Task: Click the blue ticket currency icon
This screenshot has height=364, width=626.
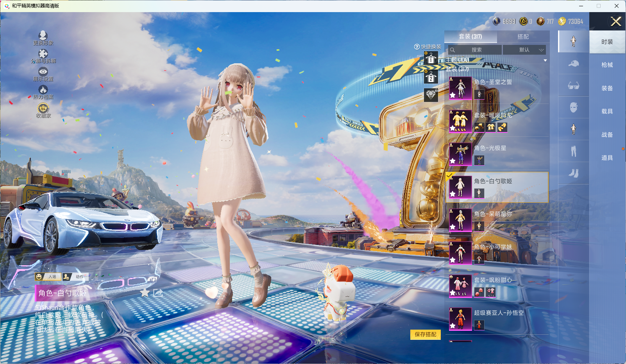Action: click(497, 21)
